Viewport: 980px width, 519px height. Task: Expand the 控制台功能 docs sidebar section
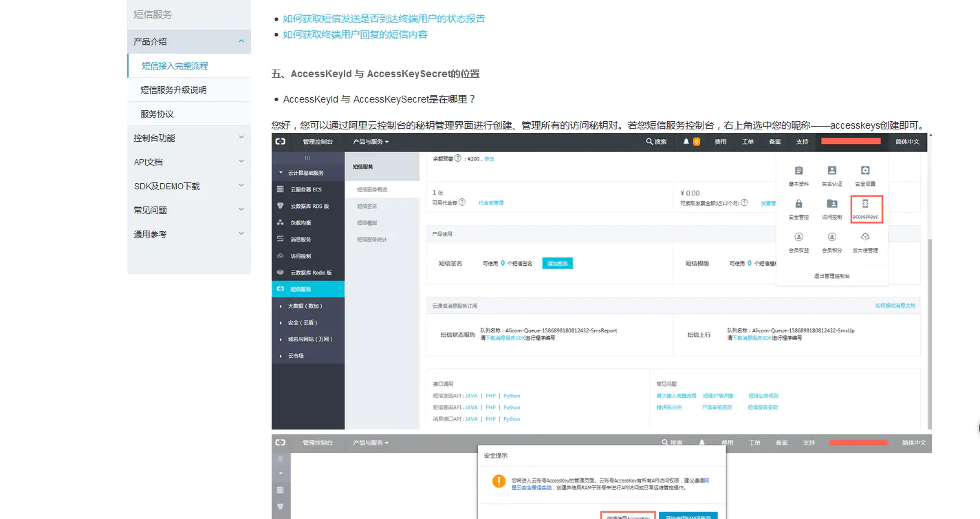click(x=189, y=138)
